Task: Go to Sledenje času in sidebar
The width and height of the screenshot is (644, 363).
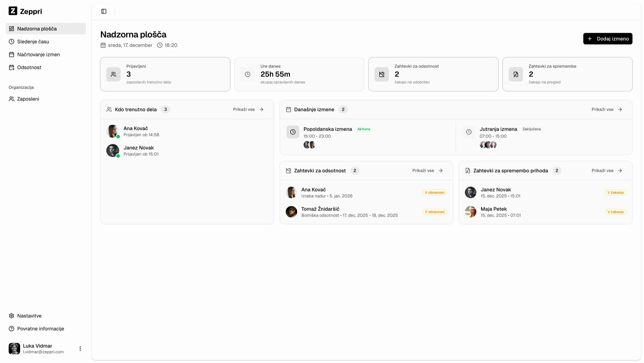Action: pos(33,42)
